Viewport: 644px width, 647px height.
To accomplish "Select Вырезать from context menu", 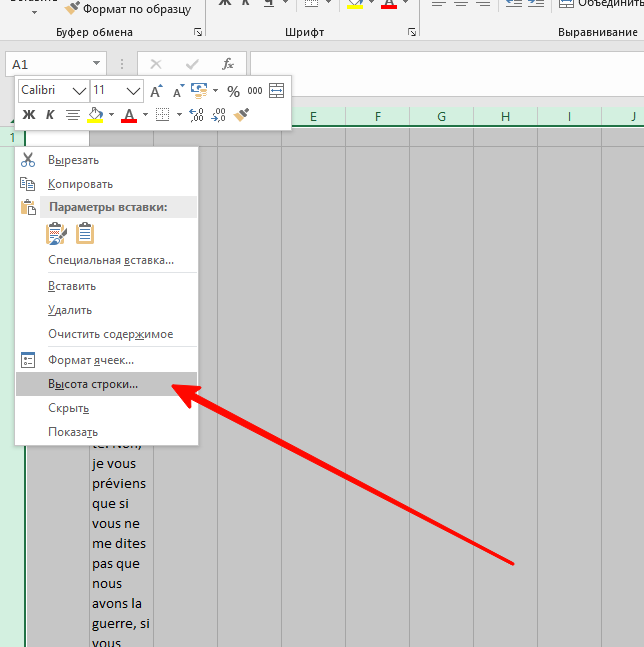I will (x=106, y=160).
